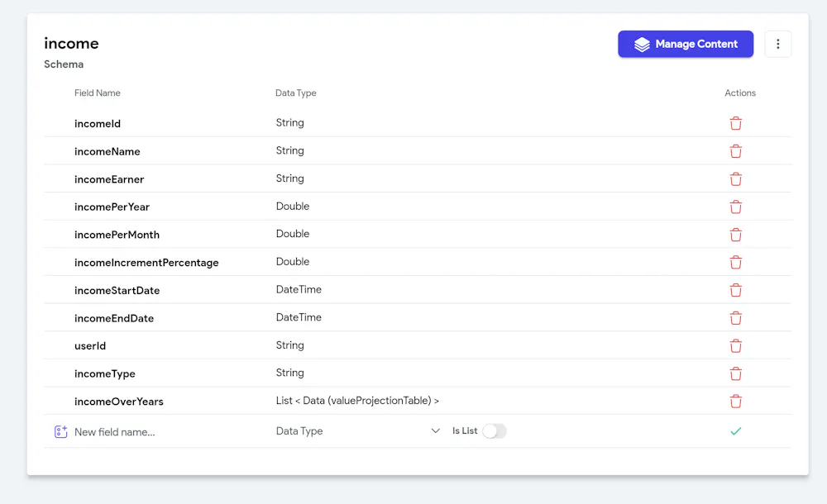Delete the incomeEarner field
The width and height of the screenshot is (827, 504).
click(735, 179)
